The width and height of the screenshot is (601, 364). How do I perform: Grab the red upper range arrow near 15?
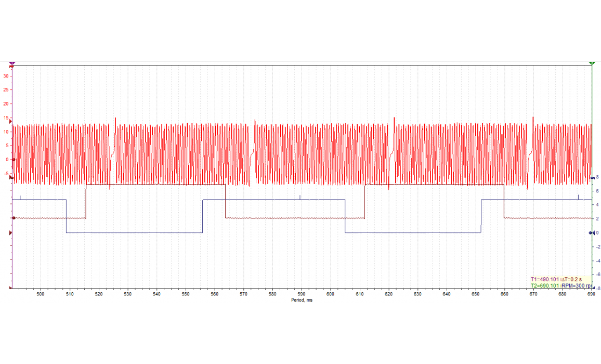(x=11, y=122)
